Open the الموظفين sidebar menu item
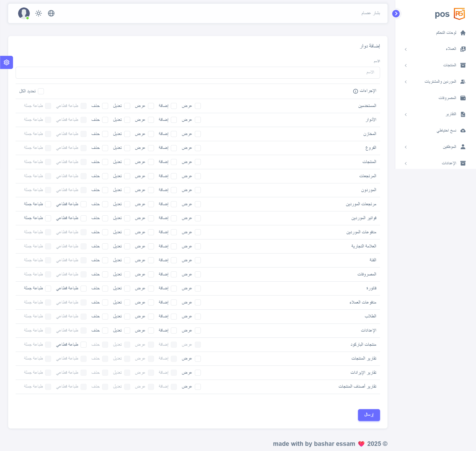 pyautogui.click(x=449, y=147)
